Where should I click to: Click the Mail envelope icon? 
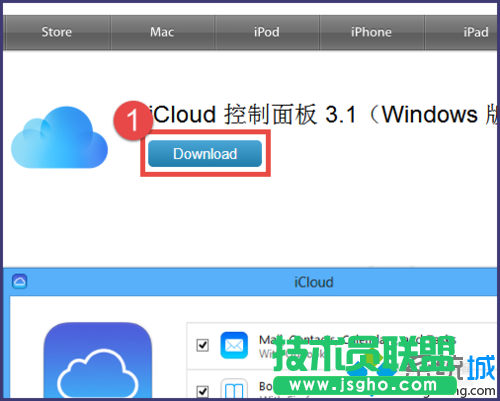pyautogui.click(x=234, y=345)
